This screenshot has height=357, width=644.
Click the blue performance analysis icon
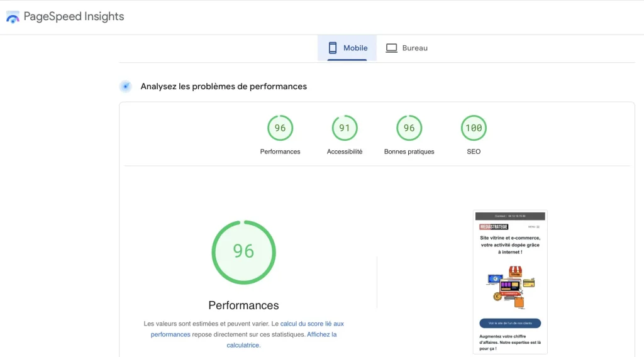click(x=126, y=87)
